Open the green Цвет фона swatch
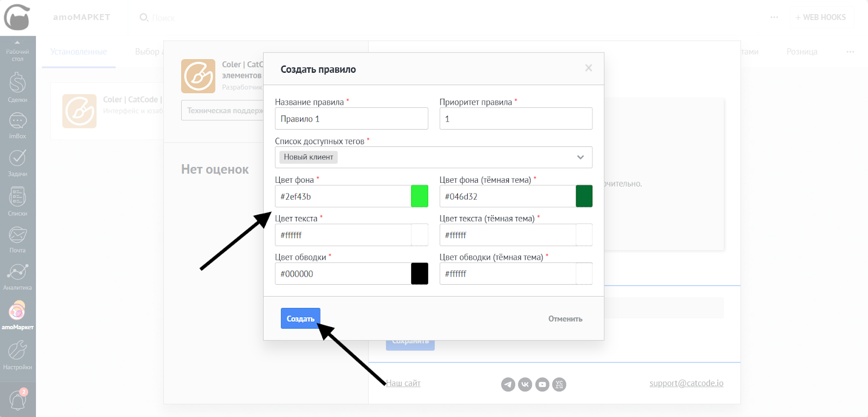This screenshot has height=417, width=868. 419,196
